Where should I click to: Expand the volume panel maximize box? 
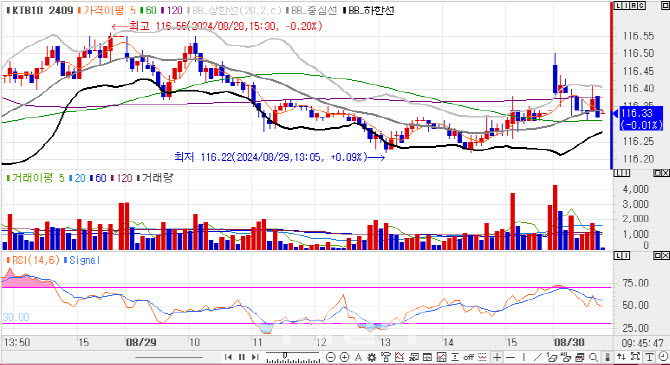[x=658, y=173]
